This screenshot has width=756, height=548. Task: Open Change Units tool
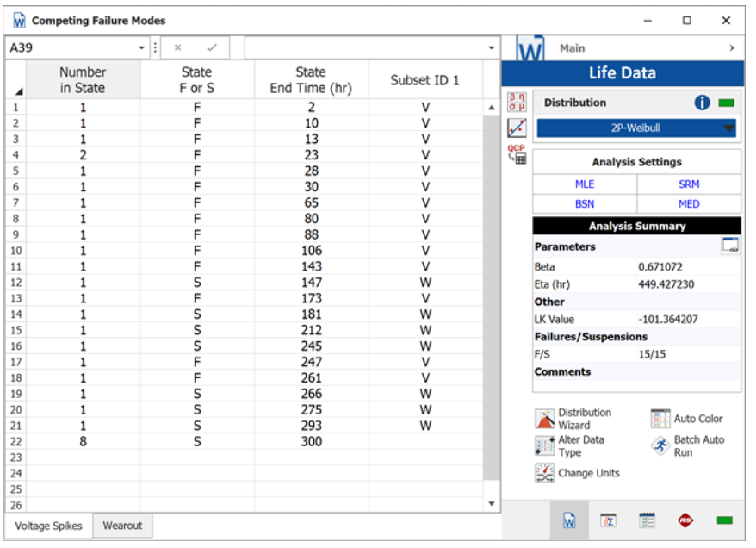coord(578,473)
